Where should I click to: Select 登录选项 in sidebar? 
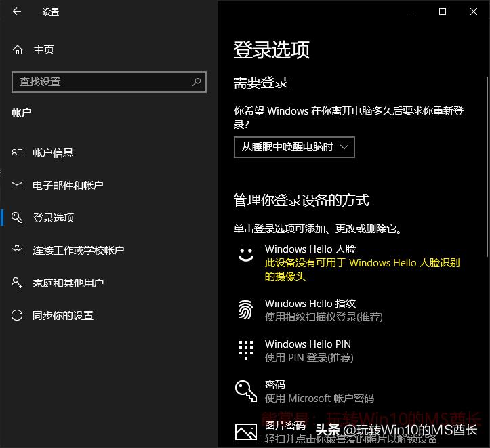coord(54,218)
